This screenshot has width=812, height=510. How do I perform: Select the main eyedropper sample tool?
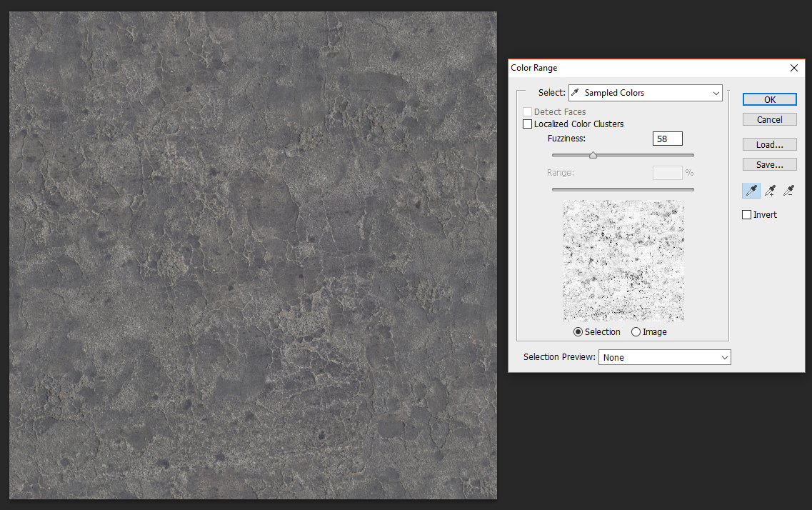pyautogui.click(x=751, y=190)
